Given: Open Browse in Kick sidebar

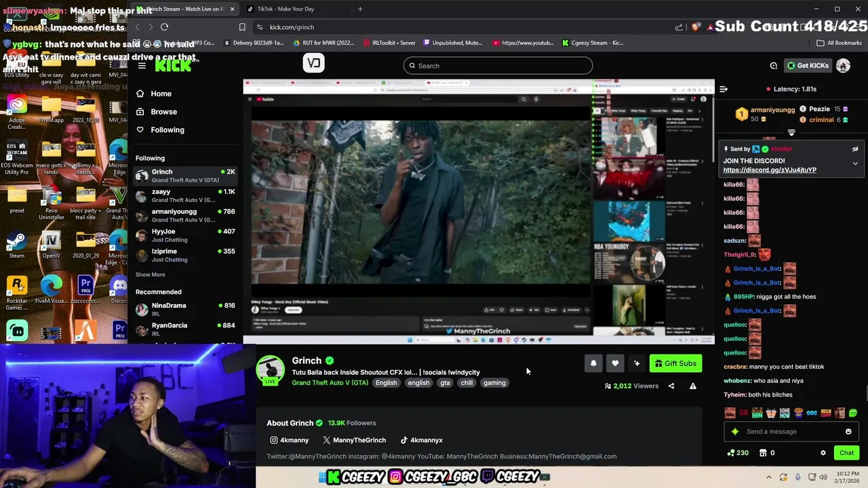Looking at the screenshot, I should (163, 112).
